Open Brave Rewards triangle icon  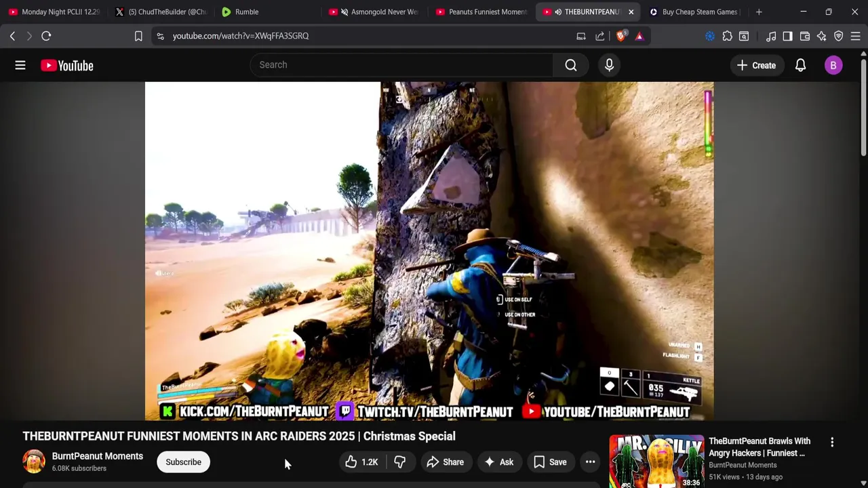[639, 36]
